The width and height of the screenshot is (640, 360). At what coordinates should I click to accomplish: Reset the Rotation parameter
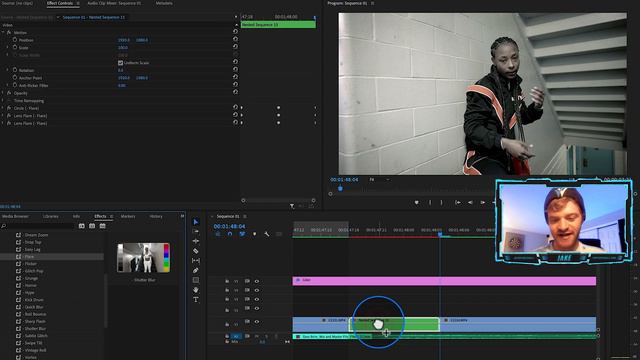[x=236, y=69]
